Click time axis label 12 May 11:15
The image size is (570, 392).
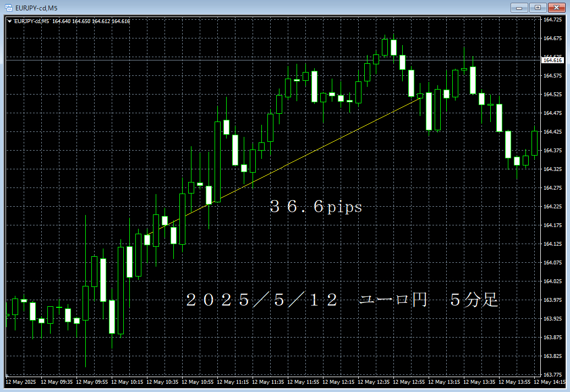pos(233,382)
